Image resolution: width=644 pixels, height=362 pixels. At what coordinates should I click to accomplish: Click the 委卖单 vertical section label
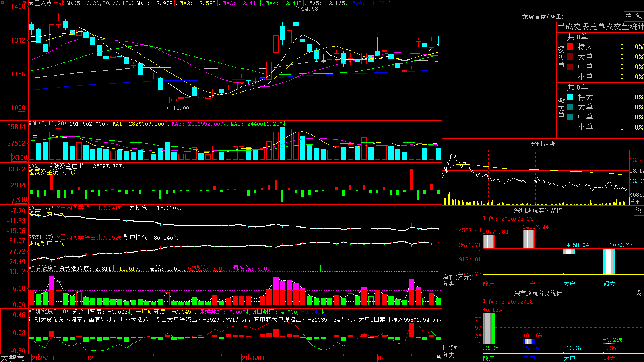tap(561, 108)
